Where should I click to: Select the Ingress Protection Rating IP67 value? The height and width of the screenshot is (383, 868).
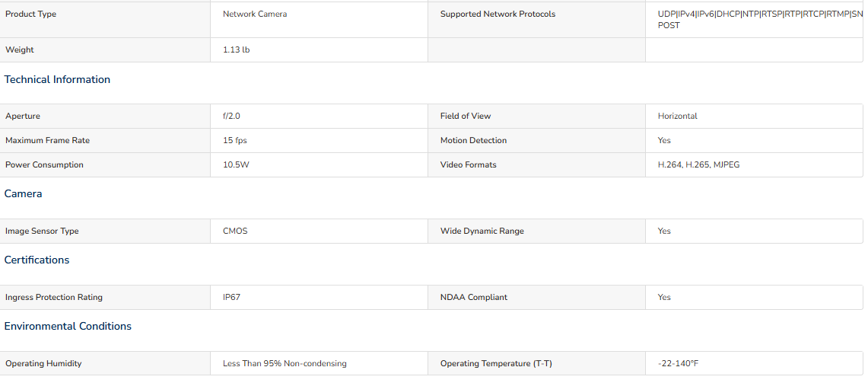click(231, 297)
